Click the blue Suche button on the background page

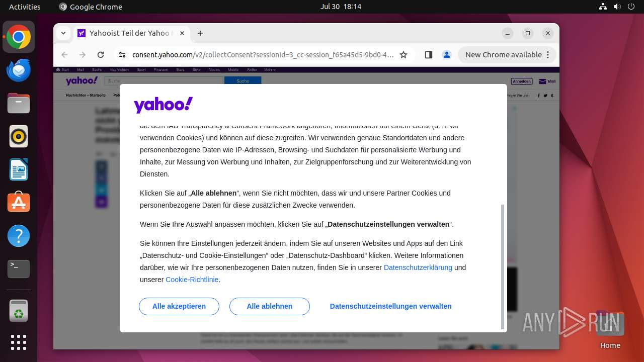243,81
